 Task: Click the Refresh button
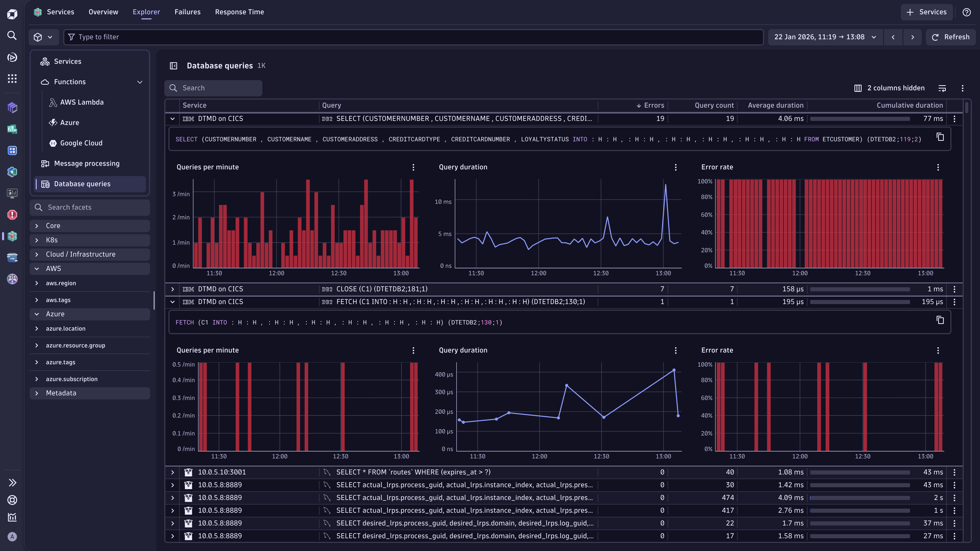coord(950,37)
